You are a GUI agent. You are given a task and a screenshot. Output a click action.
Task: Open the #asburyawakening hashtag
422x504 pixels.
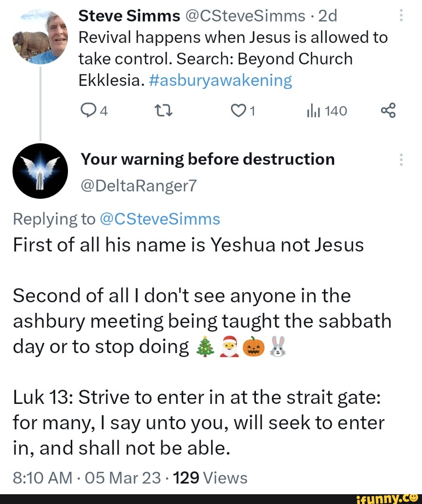click(219, 80)
